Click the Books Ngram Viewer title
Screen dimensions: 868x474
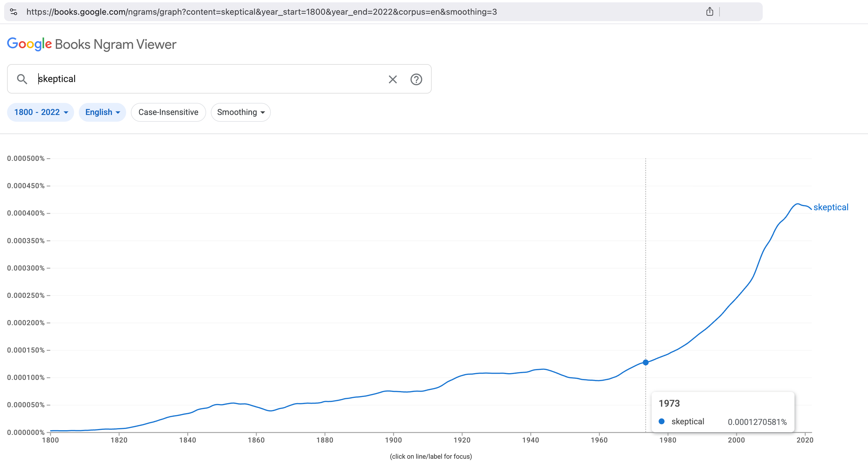click(x=116, y=44)
